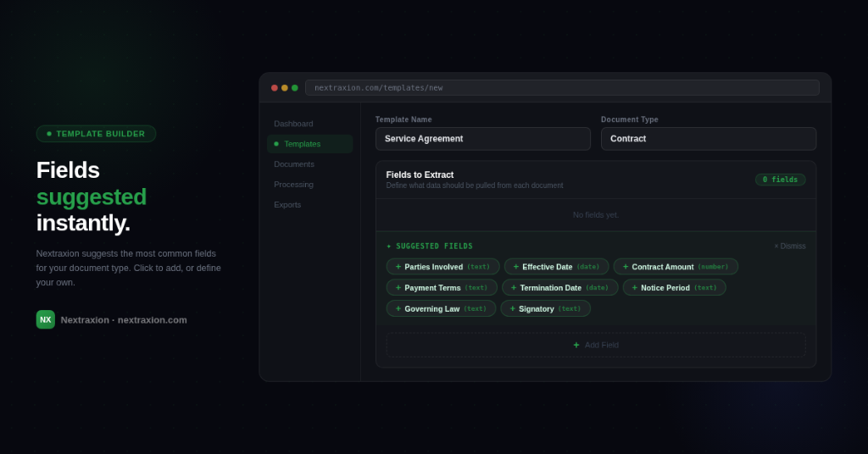Click the 0 fields counter badge
This screenshot has width=868, height=454.
point(780,180)
